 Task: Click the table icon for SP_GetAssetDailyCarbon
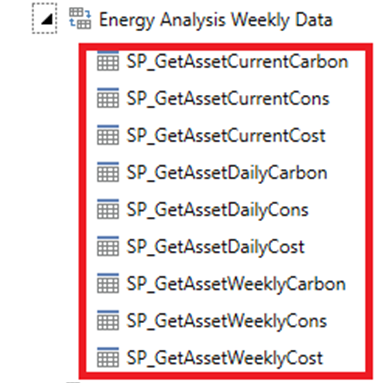pyautogui.click(x=108, y=172)
